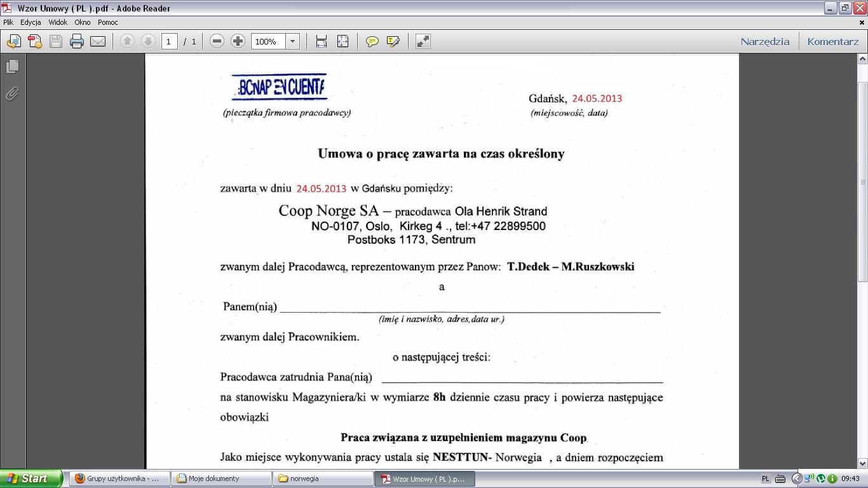
Task: Open the Plik menu
Action: click(x=8, y=22)
